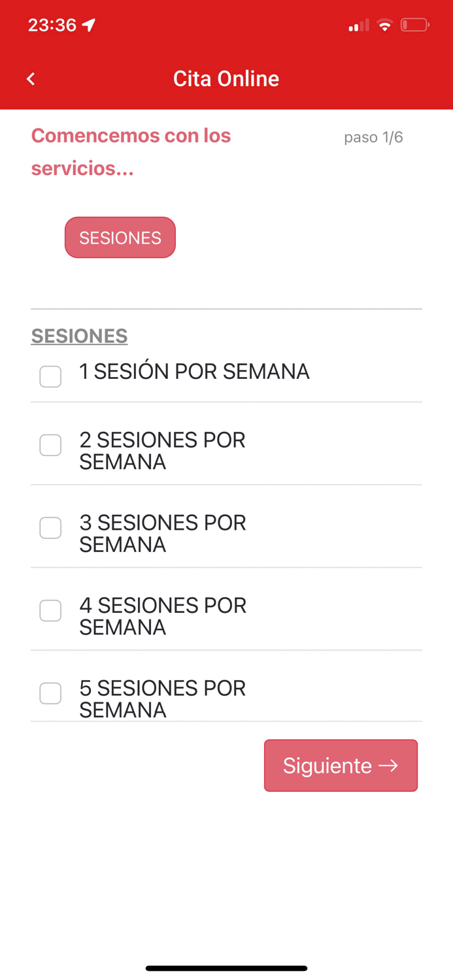Tap the back arrow in header
This screenshot has width=453, height=980.
(31, 79)
